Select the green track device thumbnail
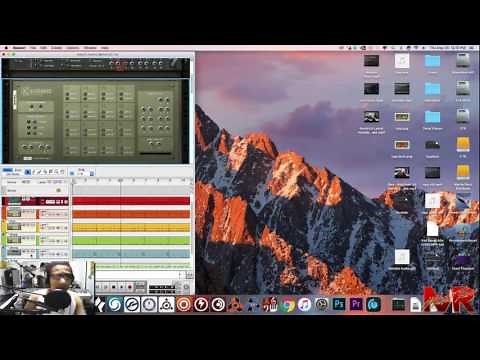 pos(14,239)
